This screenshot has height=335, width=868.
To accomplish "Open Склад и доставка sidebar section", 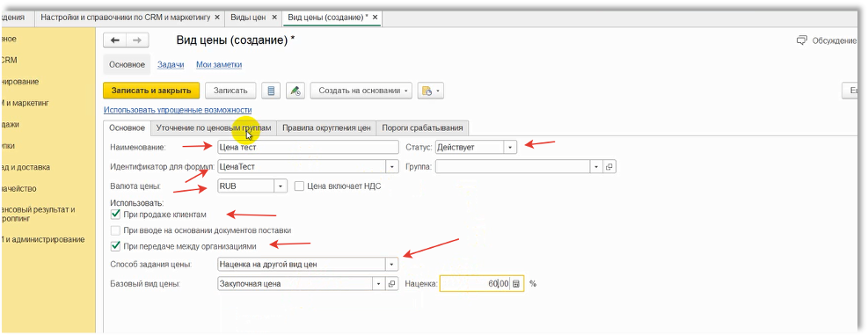I will pyautogui.click(x=26, y=167).
